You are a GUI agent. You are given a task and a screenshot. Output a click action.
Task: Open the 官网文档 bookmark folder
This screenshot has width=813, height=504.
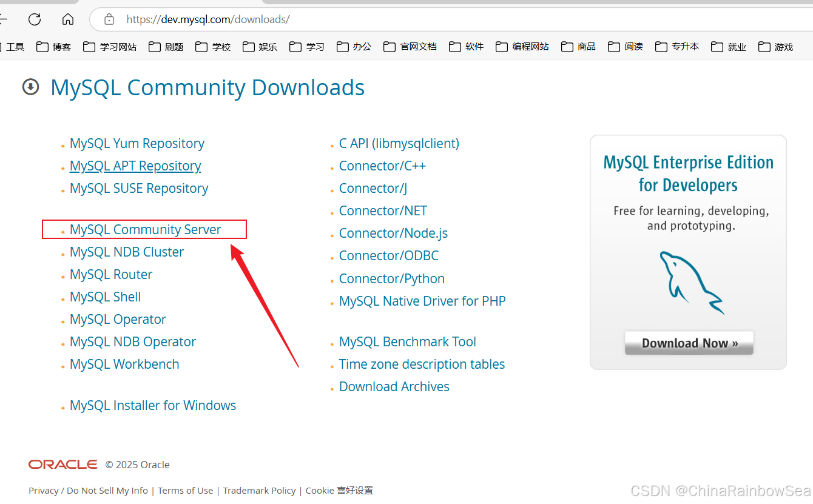coord(410,47)
